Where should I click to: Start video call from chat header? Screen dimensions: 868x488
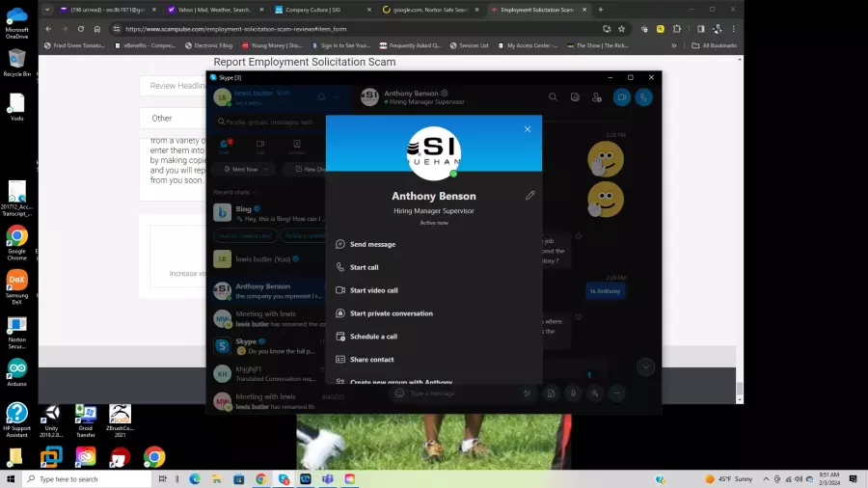(x=621, y=97)
